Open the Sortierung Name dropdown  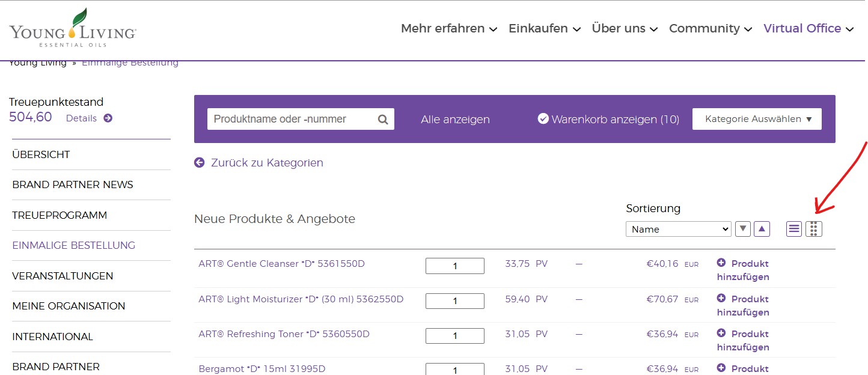678,229
